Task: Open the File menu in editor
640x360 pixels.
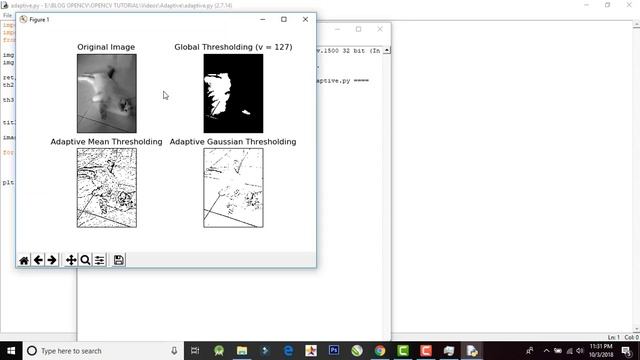Action: click(x=7, y=16)
